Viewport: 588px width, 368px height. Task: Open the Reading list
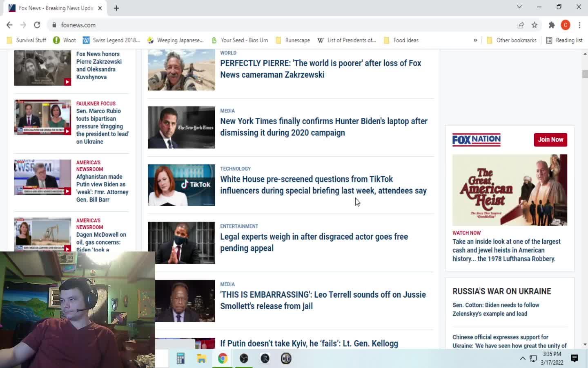564,40
